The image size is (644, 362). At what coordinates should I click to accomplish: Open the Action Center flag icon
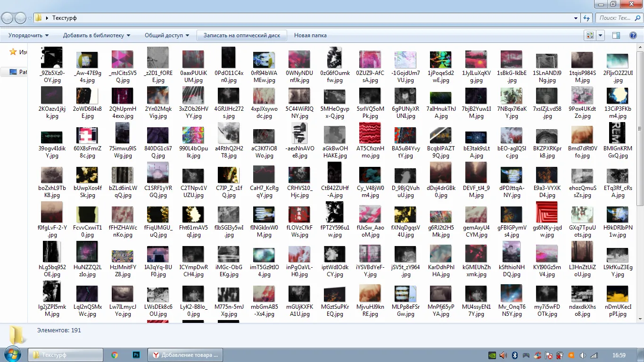point(549,355)
